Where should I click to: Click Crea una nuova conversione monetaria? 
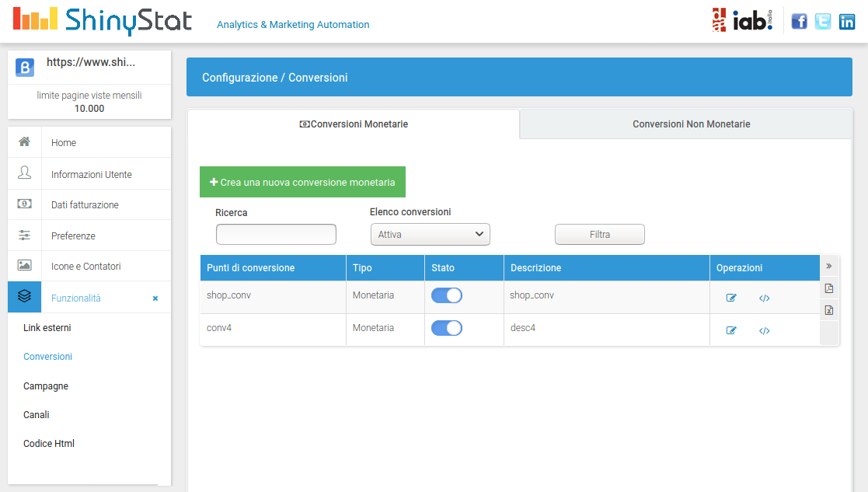tap(302, 182)
